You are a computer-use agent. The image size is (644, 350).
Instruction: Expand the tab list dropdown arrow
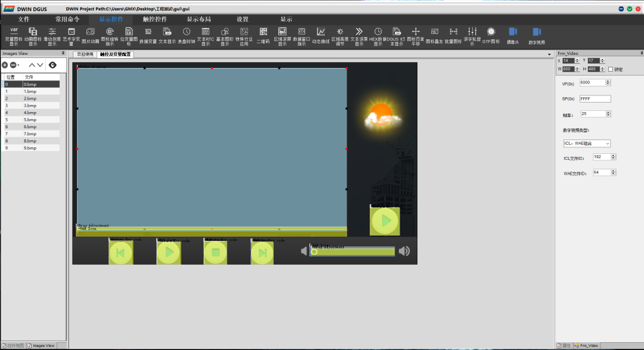pos(549,54)
